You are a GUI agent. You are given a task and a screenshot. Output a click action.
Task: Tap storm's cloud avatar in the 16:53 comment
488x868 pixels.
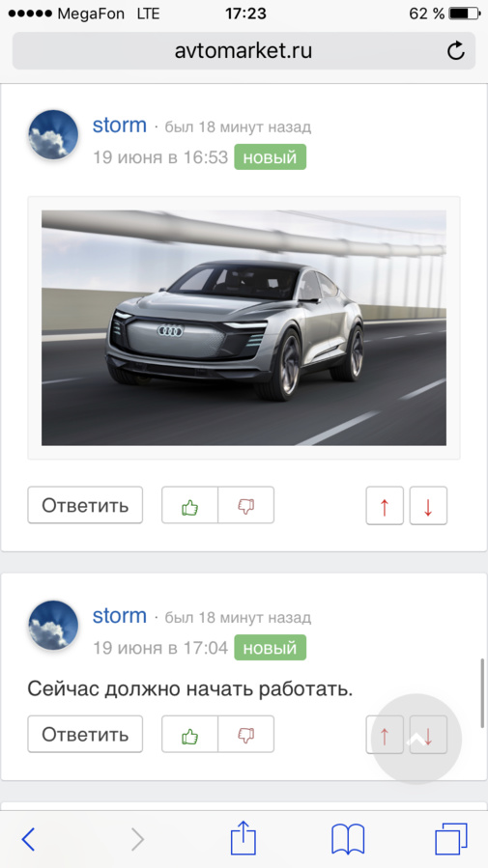[53, 135]
